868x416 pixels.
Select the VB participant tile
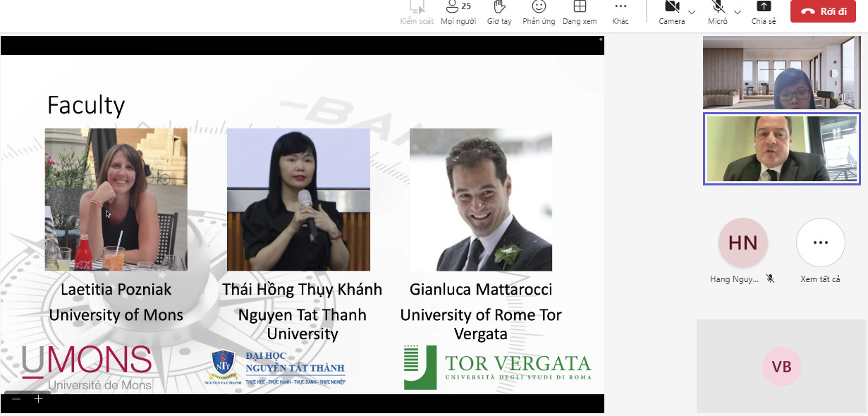(x=781, y=367)
